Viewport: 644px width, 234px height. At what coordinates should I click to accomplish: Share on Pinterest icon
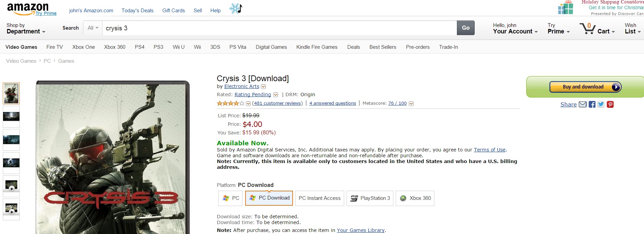(610, 104)
